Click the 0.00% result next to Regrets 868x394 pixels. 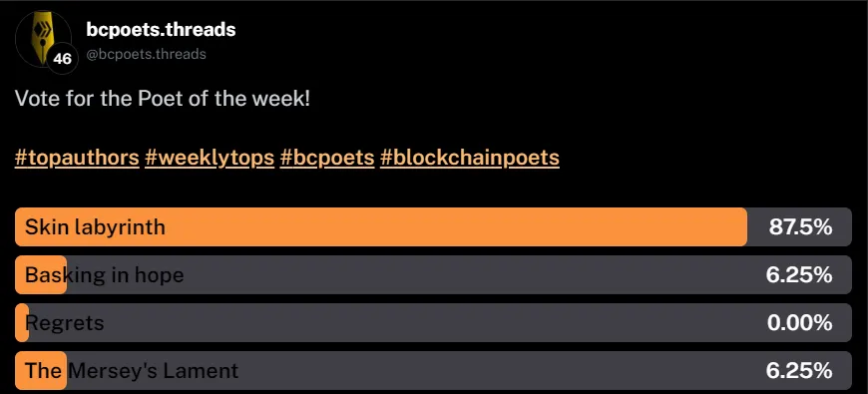click(x=800, y=322)
